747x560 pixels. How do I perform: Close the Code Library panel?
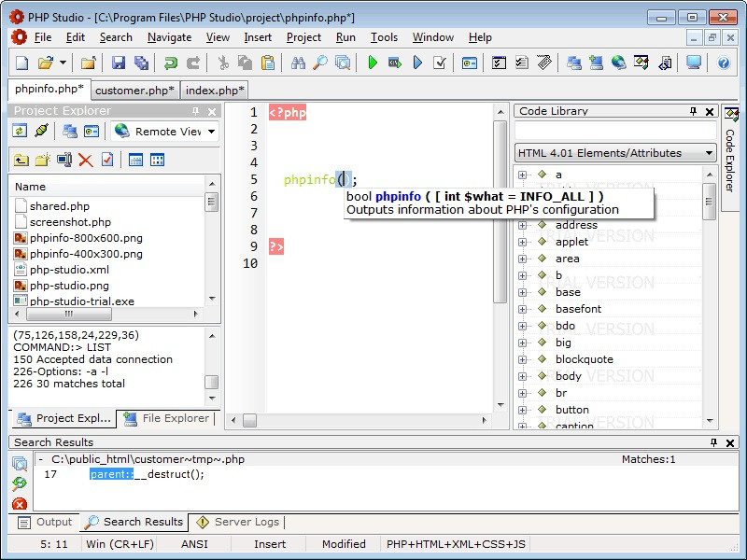(710, 111)
